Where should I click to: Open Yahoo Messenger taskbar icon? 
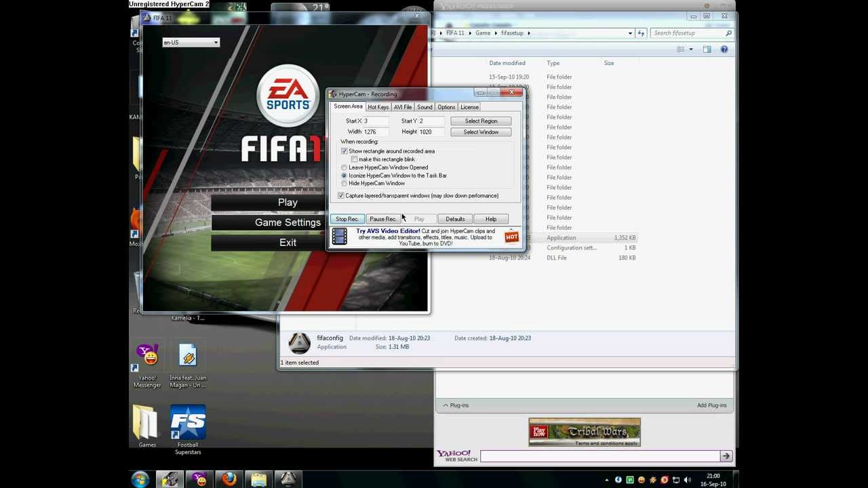pos(199,479)
